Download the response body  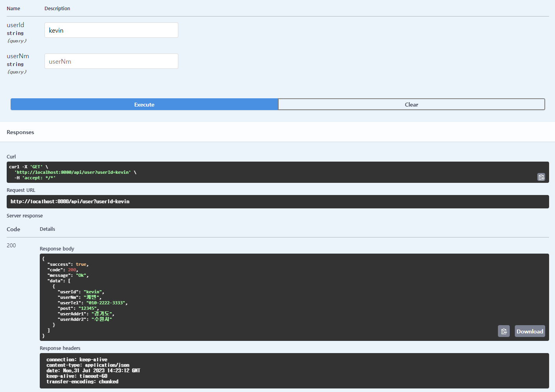[x=530, y=331]
